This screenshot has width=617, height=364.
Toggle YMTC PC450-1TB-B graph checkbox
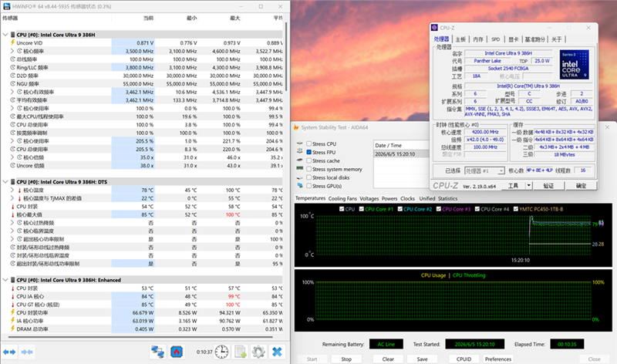[x=515, y=209]
